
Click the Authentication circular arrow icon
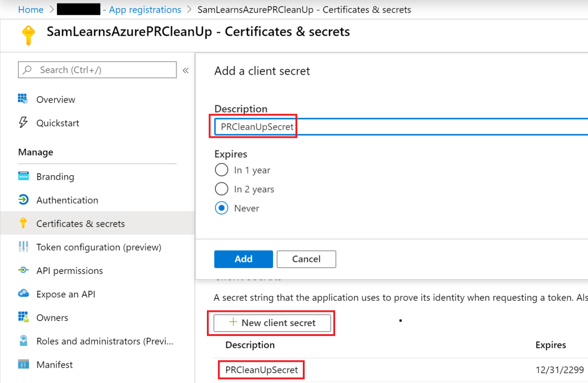click(24, 200)
